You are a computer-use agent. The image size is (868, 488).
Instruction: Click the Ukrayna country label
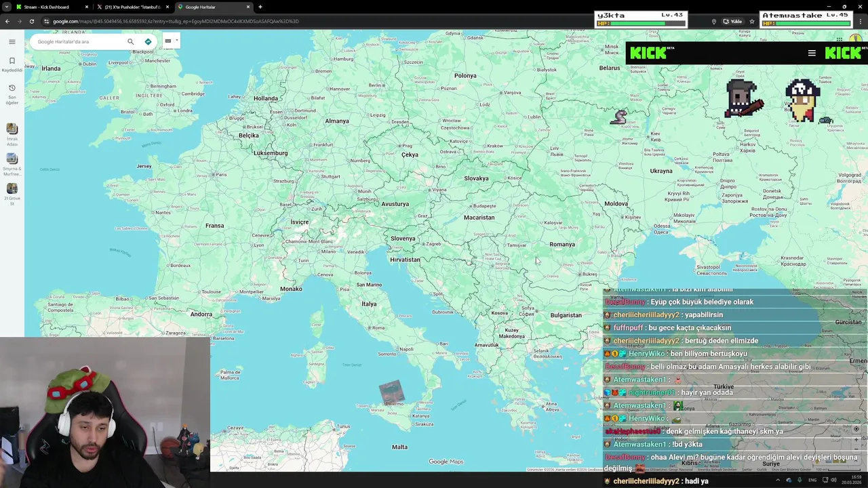point(661,171)
